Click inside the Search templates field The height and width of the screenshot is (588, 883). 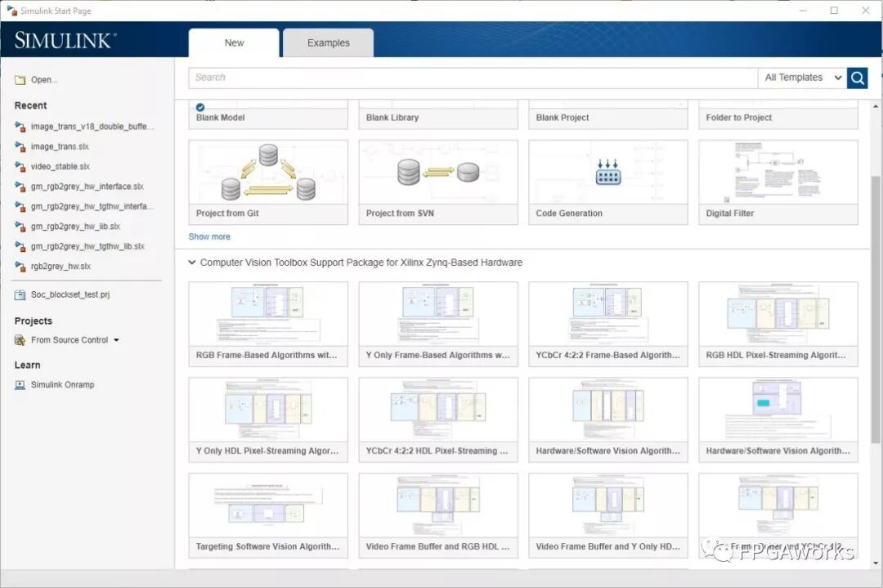473,78
